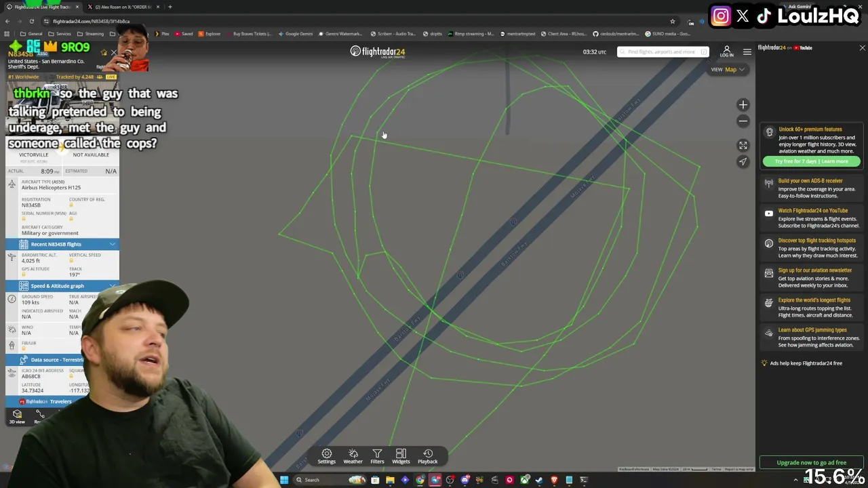This screenshot has height=488, width=868.
Task: Open Google Gemini bookmark
Action: click(296, 34)
